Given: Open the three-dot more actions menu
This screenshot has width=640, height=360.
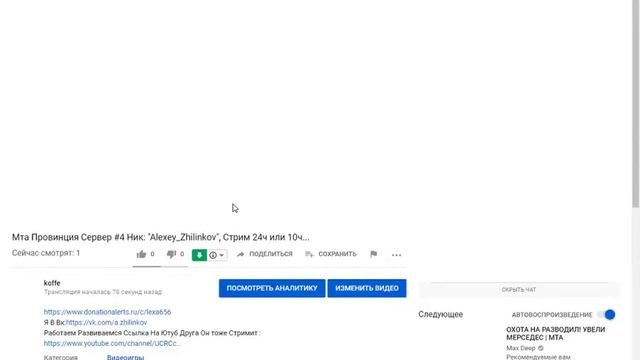Looking at the screenshot, I should point(396,255).
